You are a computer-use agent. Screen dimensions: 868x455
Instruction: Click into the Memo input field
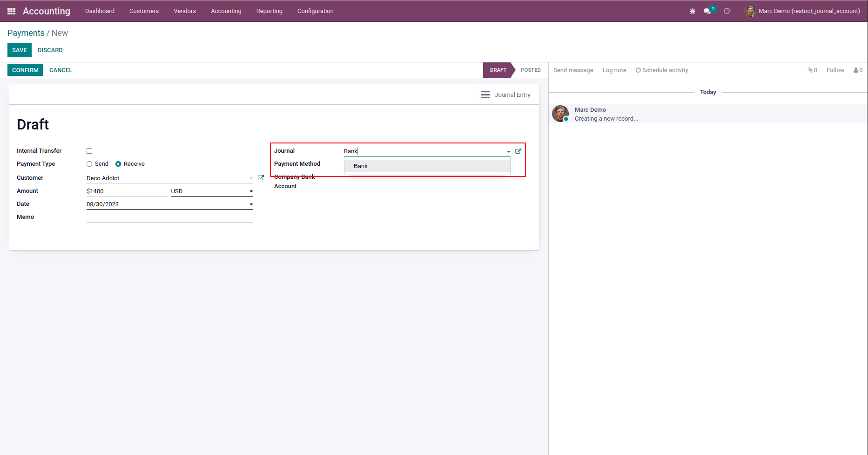click(x=169, y=217)
